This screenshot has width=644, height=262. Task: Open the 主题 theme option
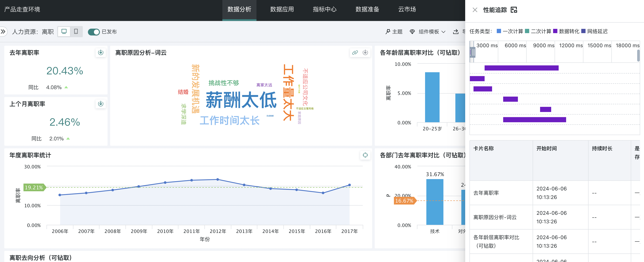tap(394, 32)
